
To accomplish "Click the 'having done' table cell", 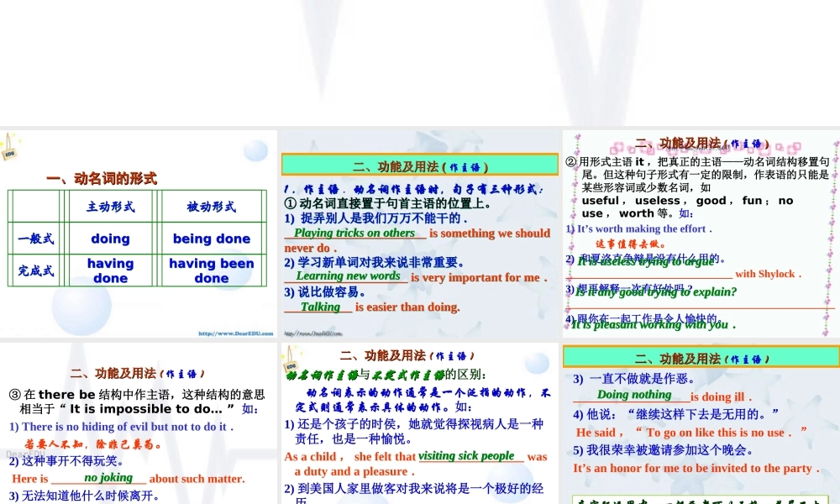I will click(110, 270).
